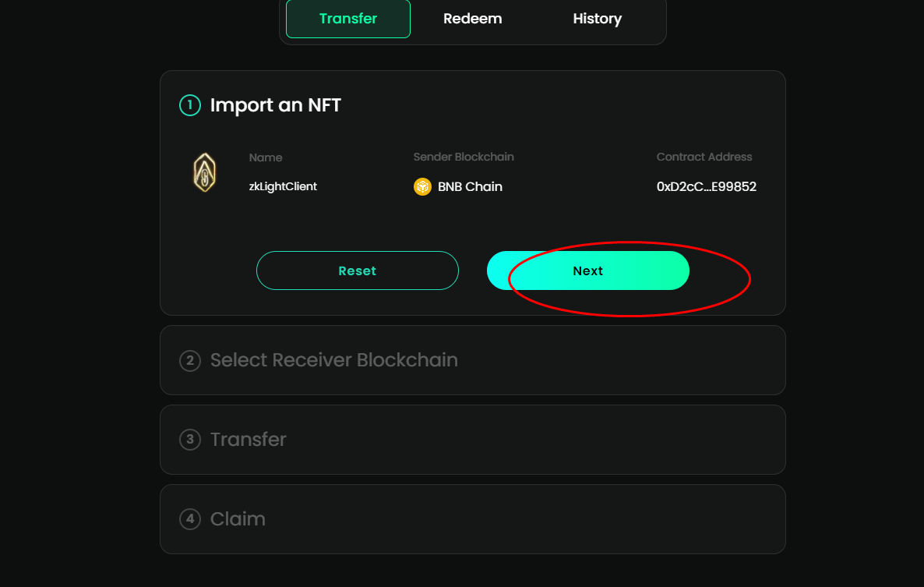Click the BNB Chain coin icon
The height and width of the screenshot is (587, 924).
click(x=422, y=187)
